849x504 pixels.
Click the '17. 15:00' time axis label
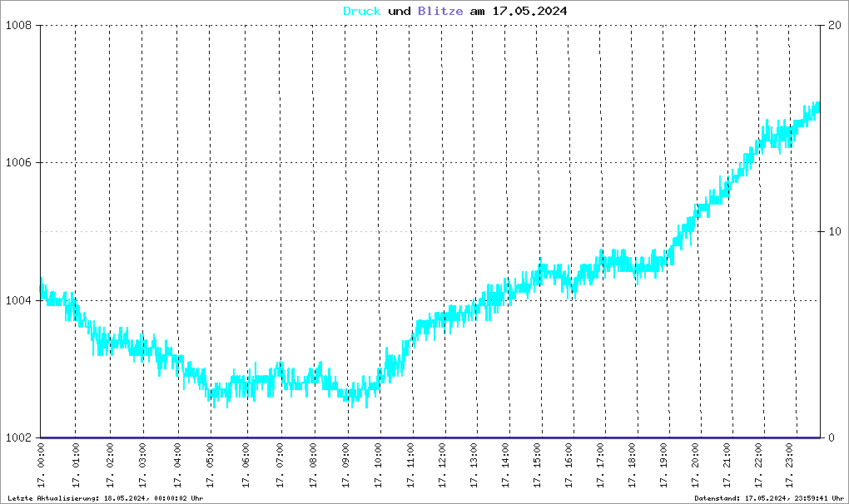coord(537,466)
